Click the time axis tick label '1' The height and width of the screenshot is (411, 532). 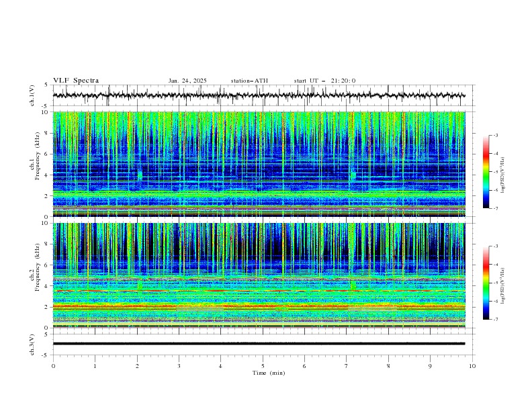95,366
